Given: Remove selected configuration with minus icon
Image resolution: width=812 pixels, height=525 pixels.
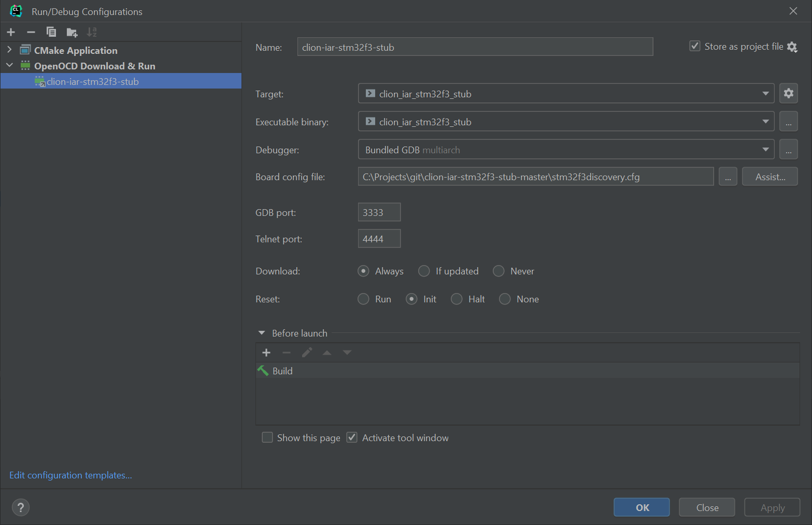Looking at the screenshot, I should pyautogui.click(x=31, y=32).
